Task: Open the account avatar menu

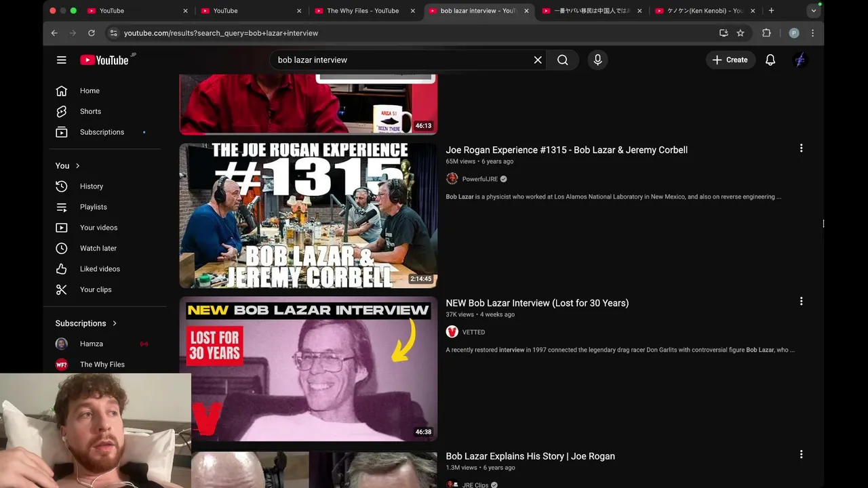Action: click(800, 60)
